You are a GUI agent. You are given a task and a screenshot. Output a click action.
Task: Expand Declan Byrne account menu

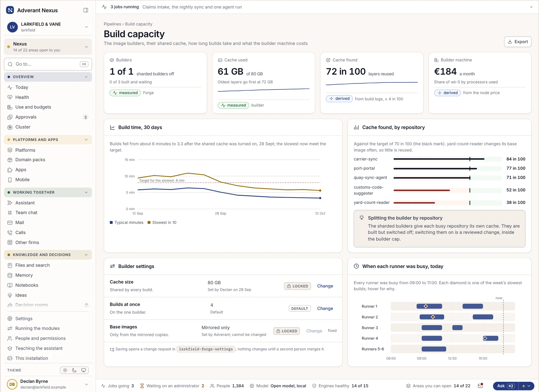(x=48, y=384)
